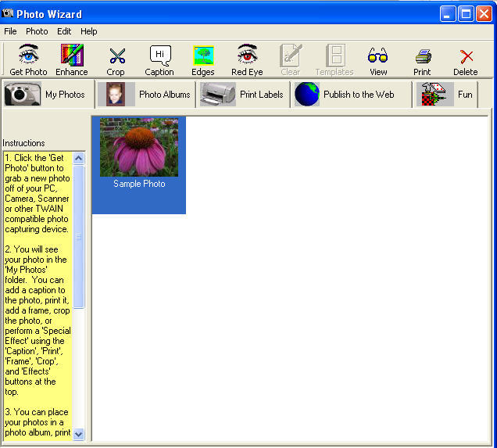Screen dimensions: 497x448
Task: Click the instructions scrollbar down arrow
Action: point(79,434)
